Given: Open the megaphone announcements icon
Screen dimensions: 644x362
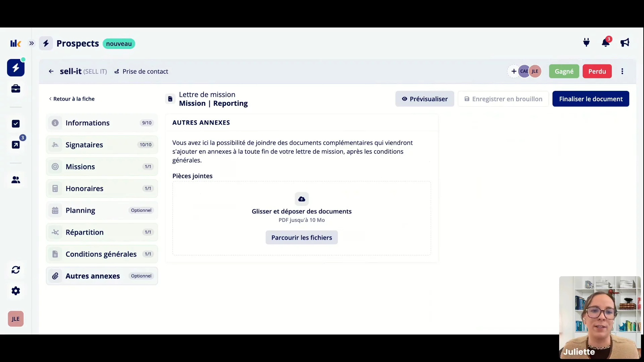Looking at the screenshot, I should coord(625,43).
